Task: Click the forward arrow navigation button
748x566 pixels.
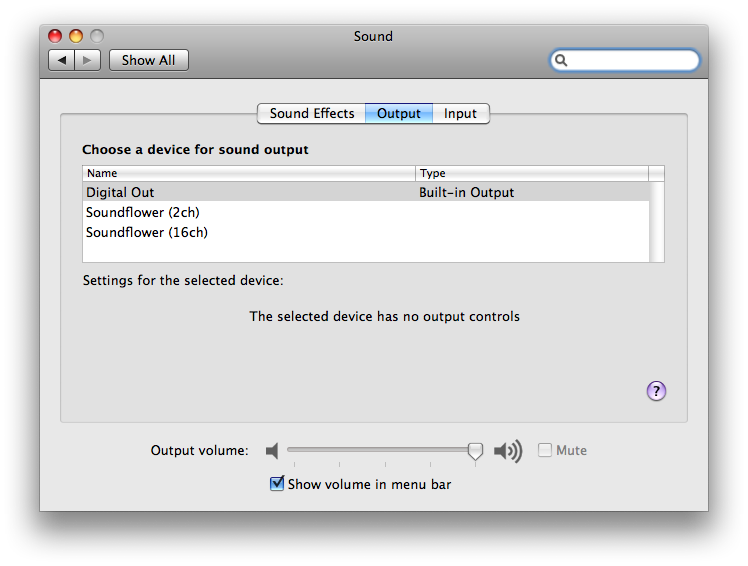Action: [x=87, y=60]
